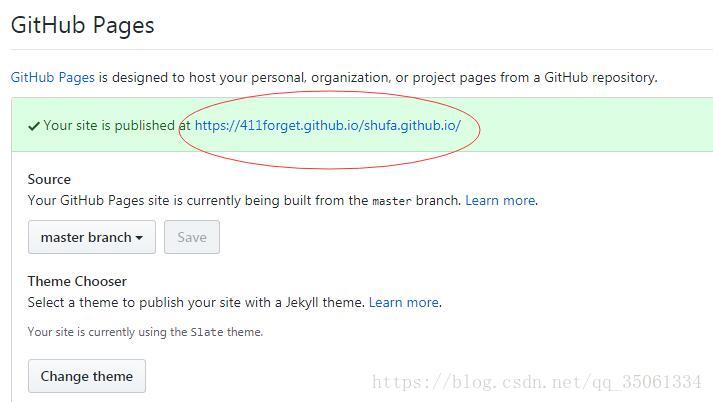Click the green checkmark icon in the banner
Image resolution: width=713 pixels, height=402 pixels.
[34, 126]
